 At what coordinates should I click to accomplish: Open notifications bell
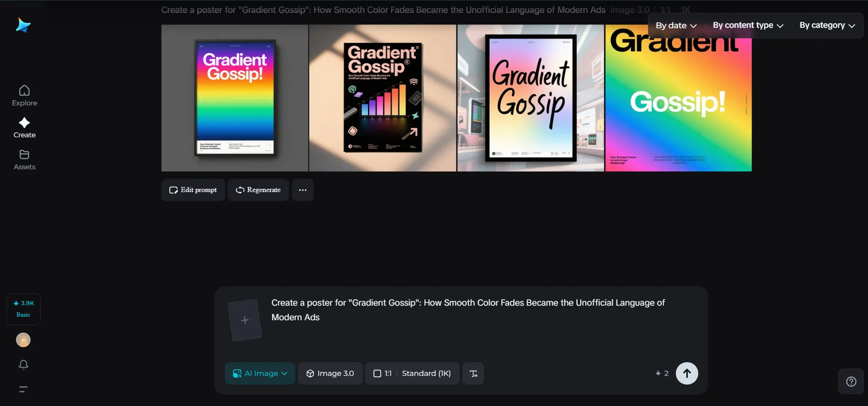[x=23, y=364]
